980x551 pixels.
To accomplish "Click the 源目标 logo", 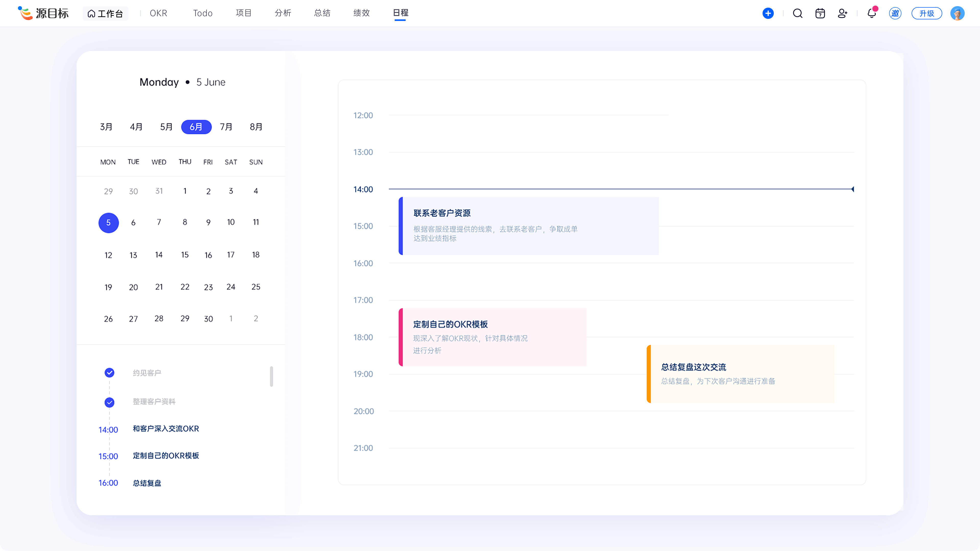I will pyautogui.click(x=43, y=13).
